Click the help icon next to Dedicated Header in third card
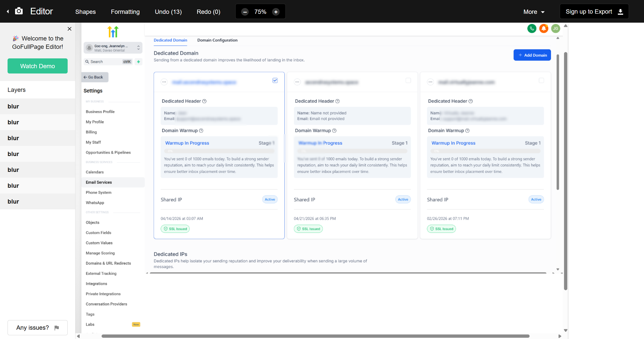 tap(470, 101)
